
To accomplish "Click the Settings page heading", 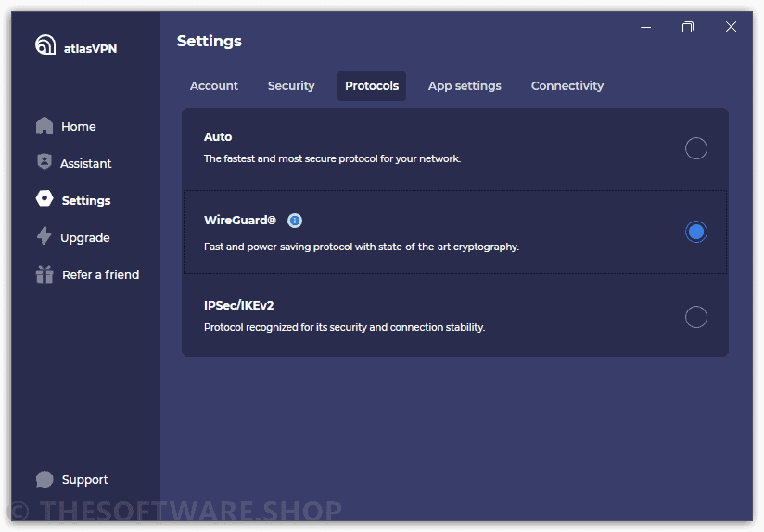I will click(210, 42).
